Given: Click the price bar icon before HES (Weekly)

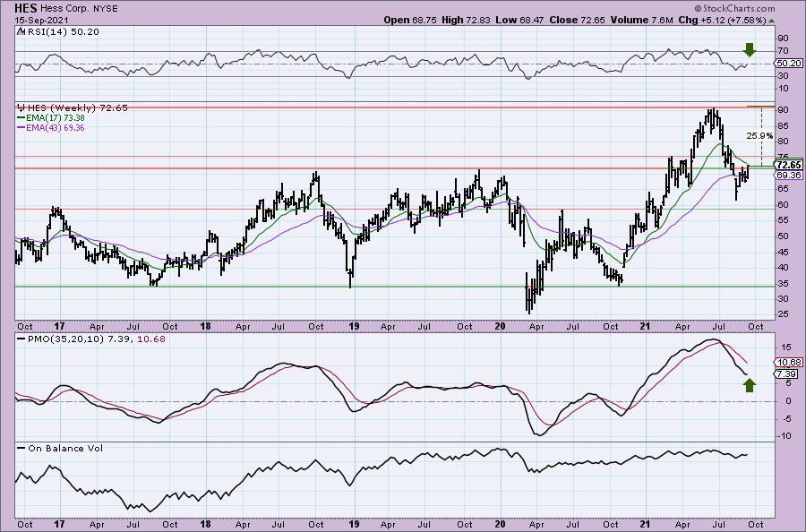Looking at the screenshot, I should (x=21, y=108).
